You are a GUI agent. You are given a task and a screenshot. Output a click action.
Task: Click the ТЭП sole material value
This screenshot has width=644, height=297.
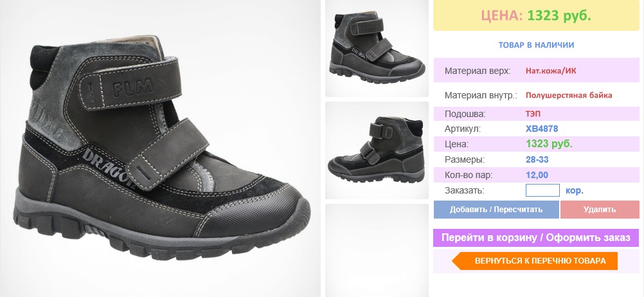pyautogui.click(x=533, y=114)
